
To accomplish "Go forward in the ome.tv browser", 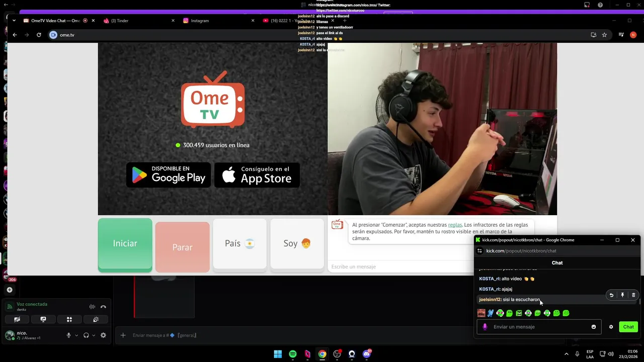I will click(27, 35).
